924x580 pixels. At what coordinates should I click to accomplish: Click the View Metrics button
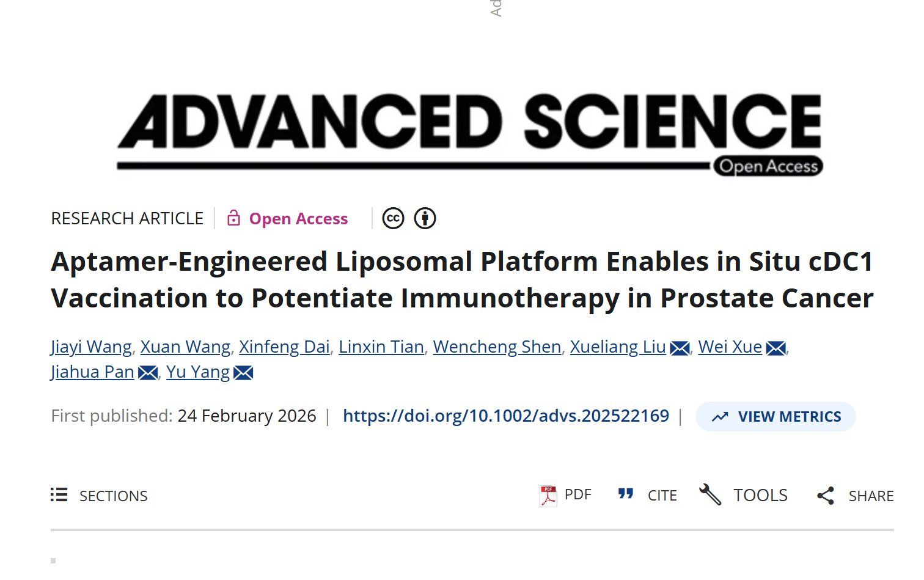click(776, 417)
